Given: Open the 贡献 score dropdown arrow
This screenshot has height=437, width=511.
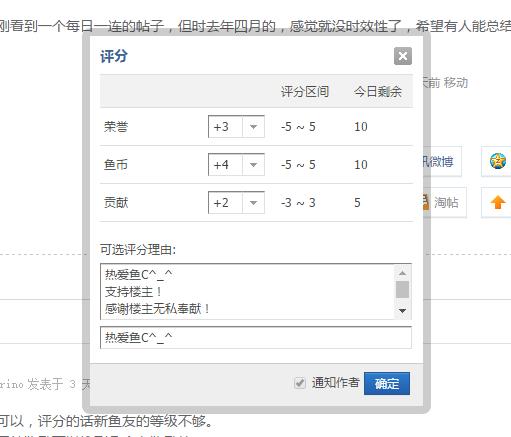Looking at the screenshot, I should tap(253, 203).
